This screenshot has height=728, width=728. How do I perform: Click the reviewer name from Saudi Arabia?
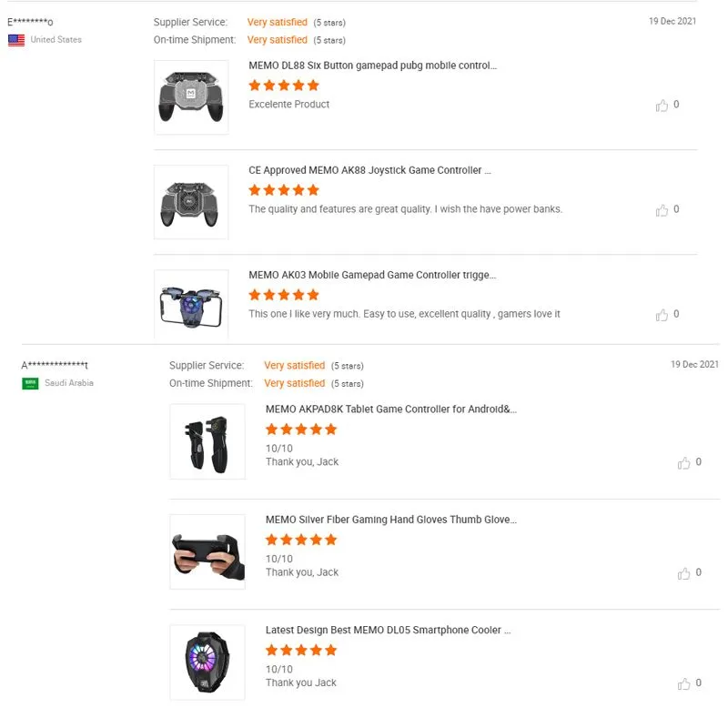point(55,363)
